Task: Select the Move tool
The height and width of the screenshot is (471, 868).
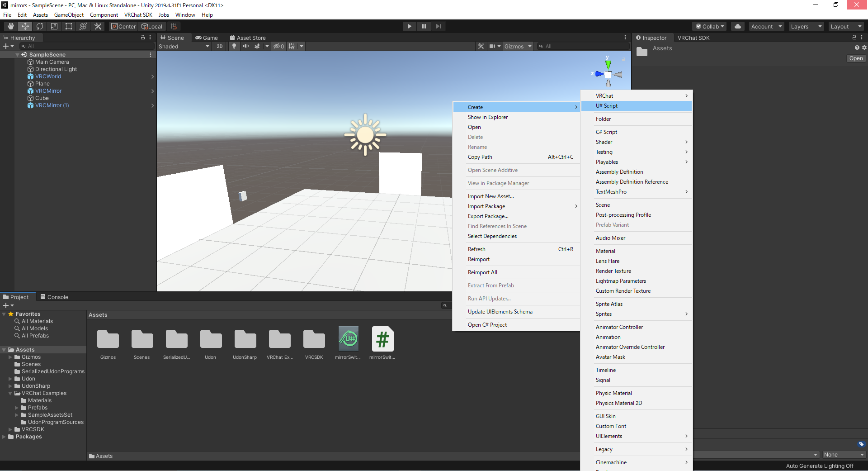Action: (x=25, y=26)
